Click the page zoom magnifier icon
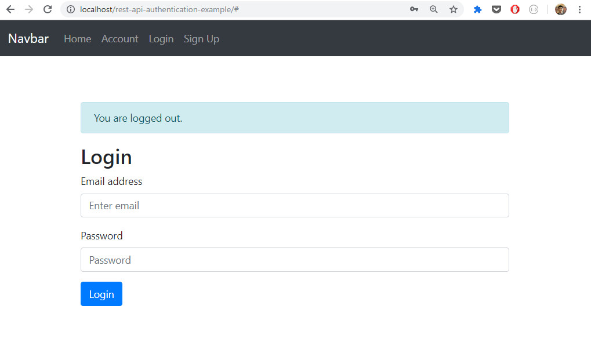Screen dimensions: 591x364 tap(433, 9)
